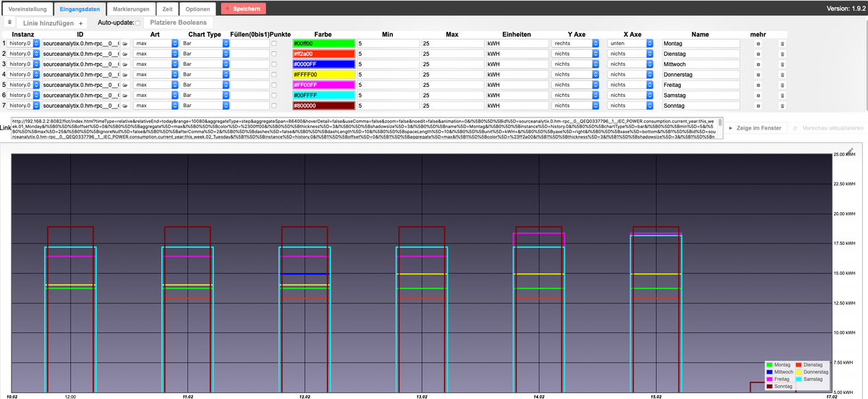
Task: Delete the Dienstag line with trash icon
Action: pos(781,54)
